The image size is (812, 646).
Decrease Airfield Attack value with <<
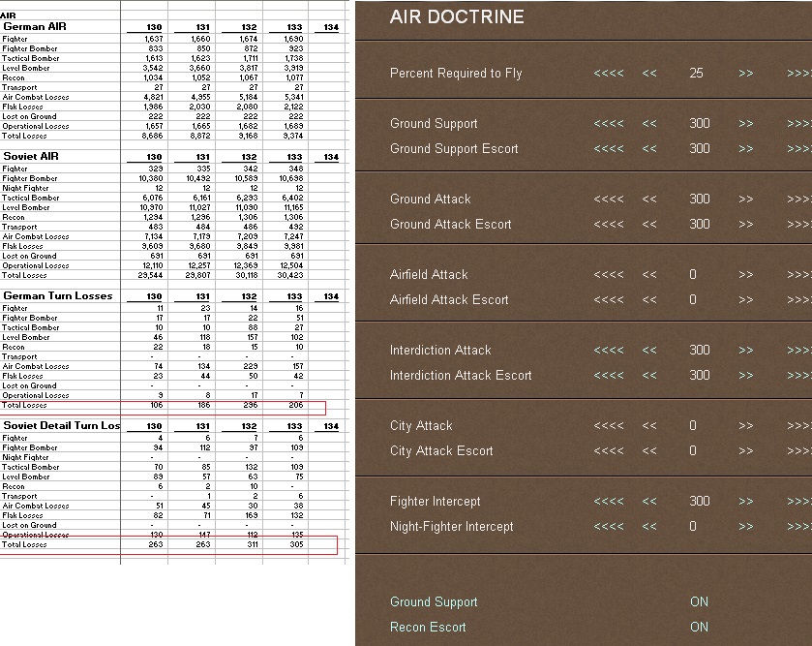(649, 274)
